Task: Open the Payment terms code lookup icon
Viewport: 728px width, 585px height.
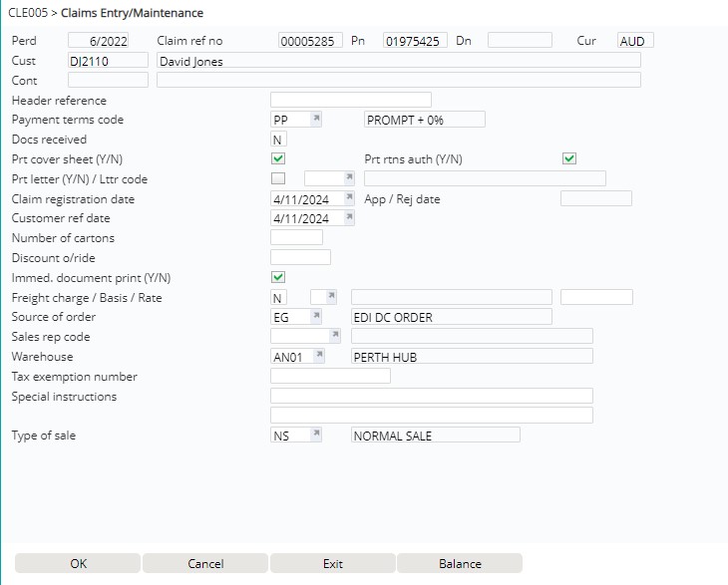Action: pos(316,120)
